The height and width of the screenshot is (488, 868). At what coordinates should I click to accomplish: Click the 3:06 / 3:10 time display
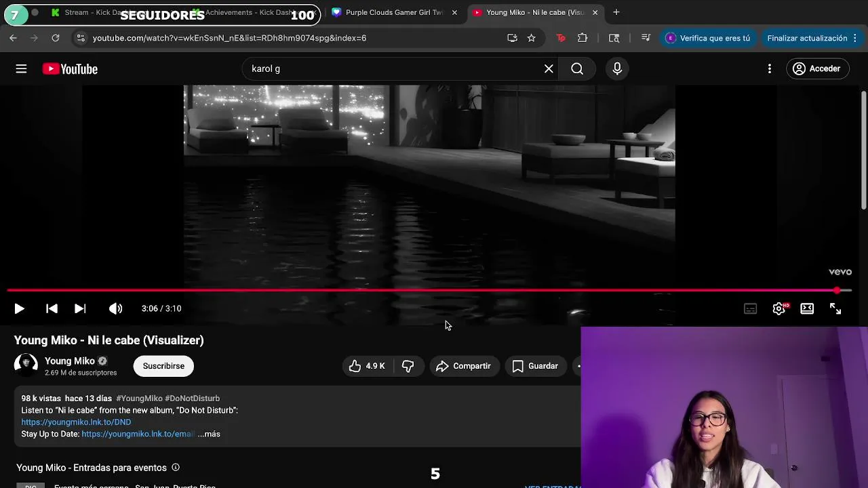[x=161, y=308]
